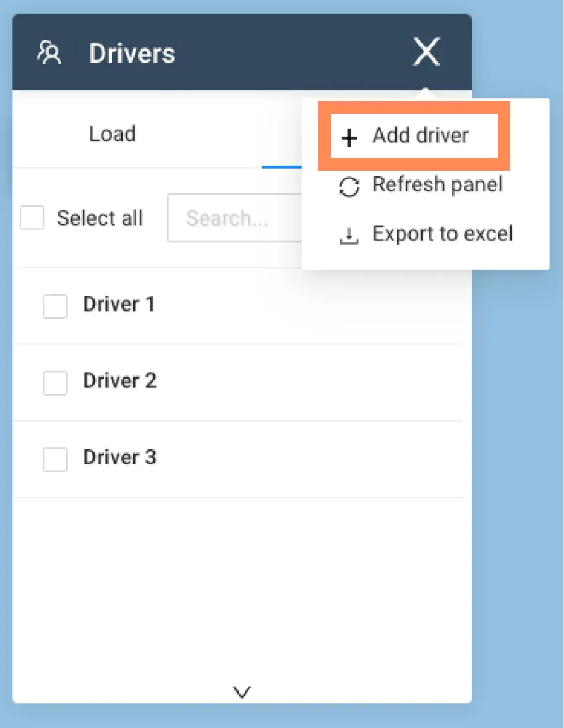This screenshot has height=728, width=564.
Task: Switch to the Load tab
Action: click(112, 134)
